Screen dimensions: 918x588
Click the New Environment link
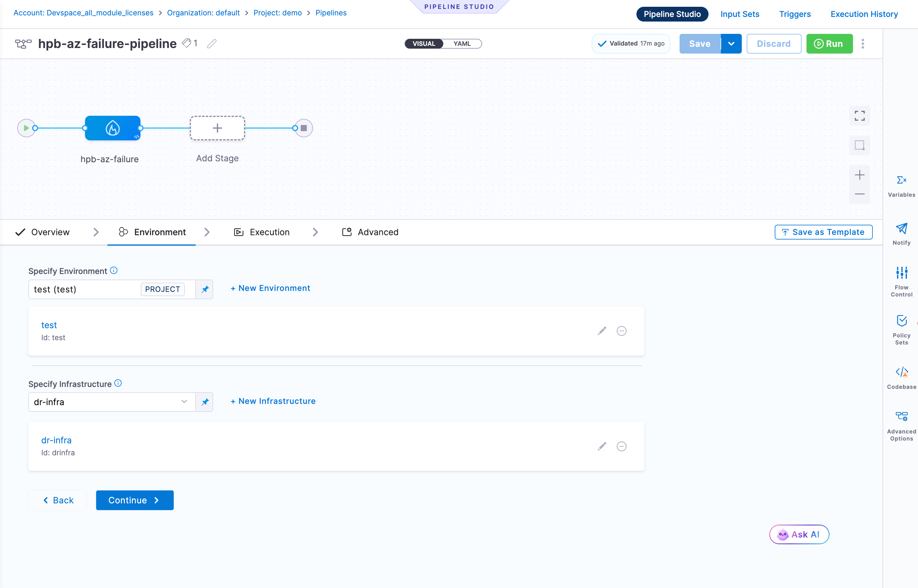270,288
